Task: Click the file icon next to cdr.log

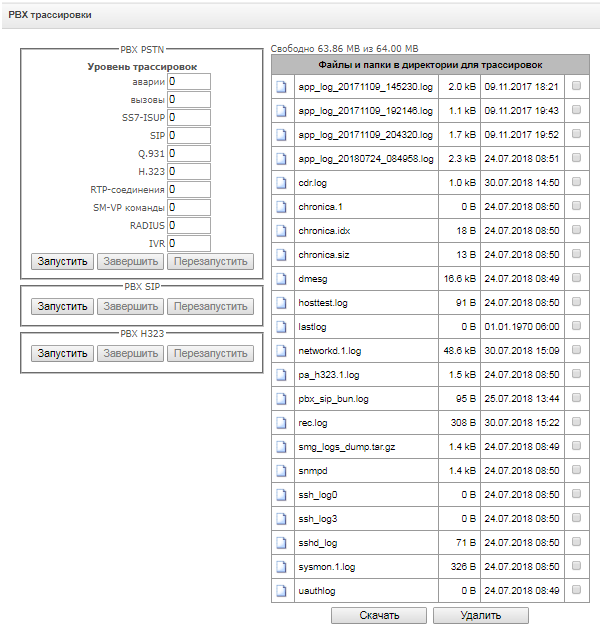Action: tap(281, 183)
